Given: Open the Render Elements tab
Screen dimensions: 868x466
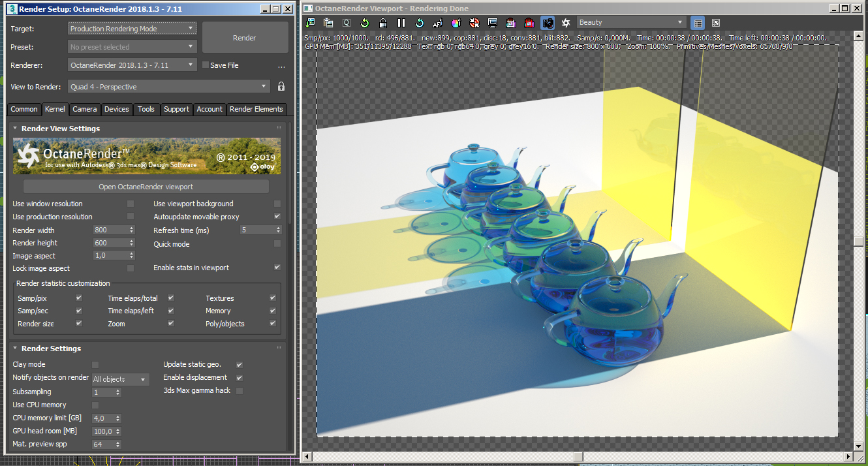Looking at the screenshot, I should click(256, 109).
